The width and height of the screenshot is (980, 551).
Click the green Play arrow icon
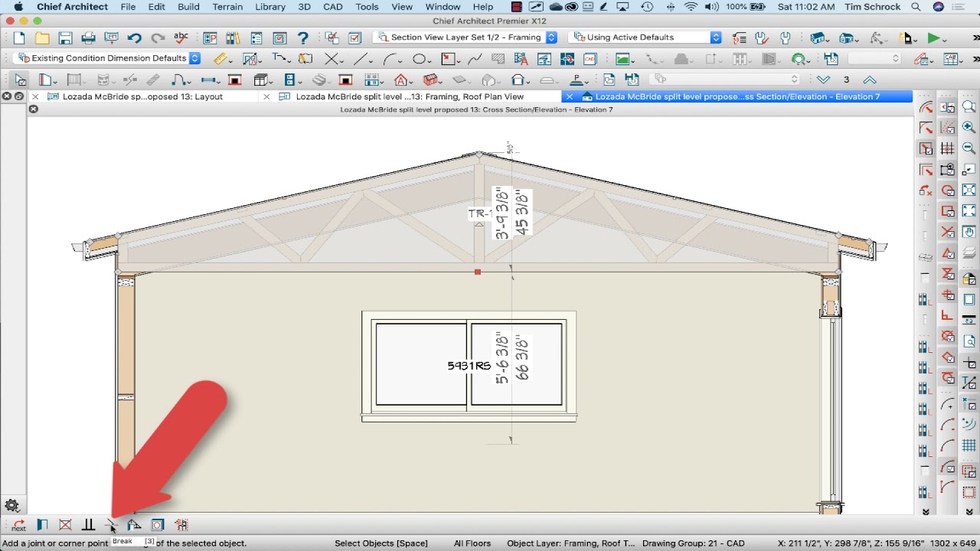pos(933,38)
